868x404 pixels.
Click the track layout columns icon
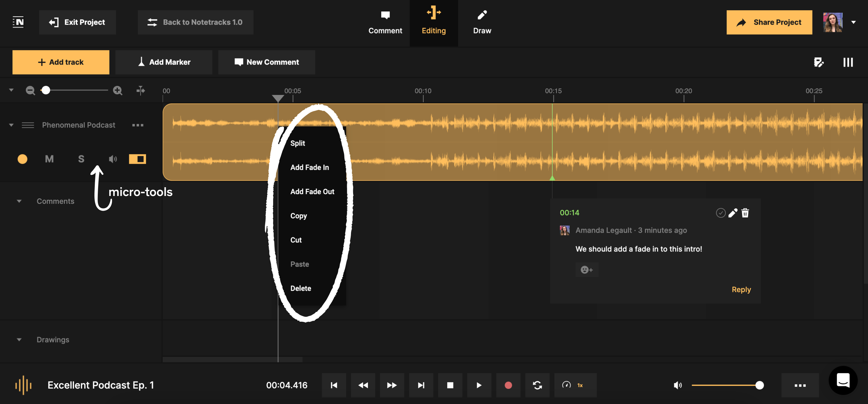click(848, 62)
